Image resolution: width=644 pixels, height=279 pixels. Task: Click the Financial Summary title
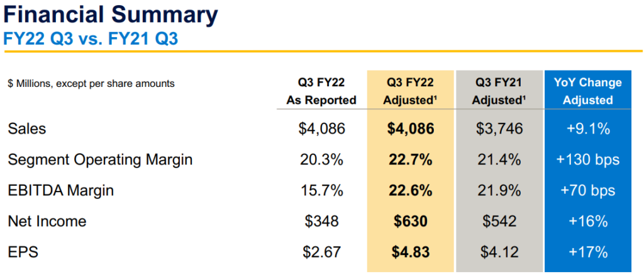point(111,14)
